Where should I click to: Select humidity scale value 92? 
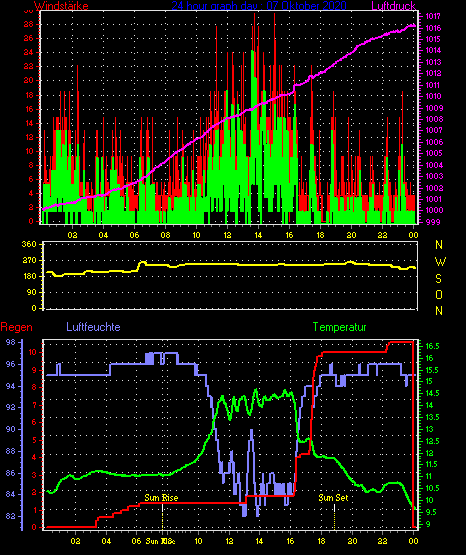click(x=11, y=407)
